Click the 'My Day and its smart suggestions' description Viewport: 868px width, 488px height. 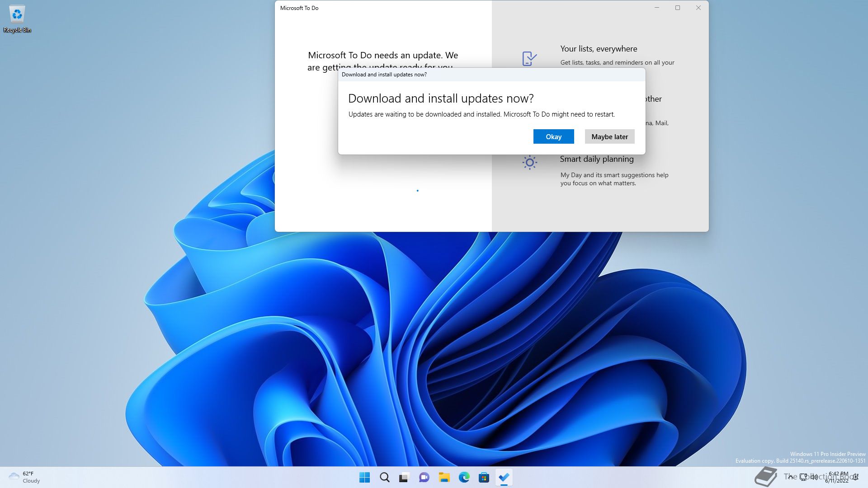pos(614,179)
